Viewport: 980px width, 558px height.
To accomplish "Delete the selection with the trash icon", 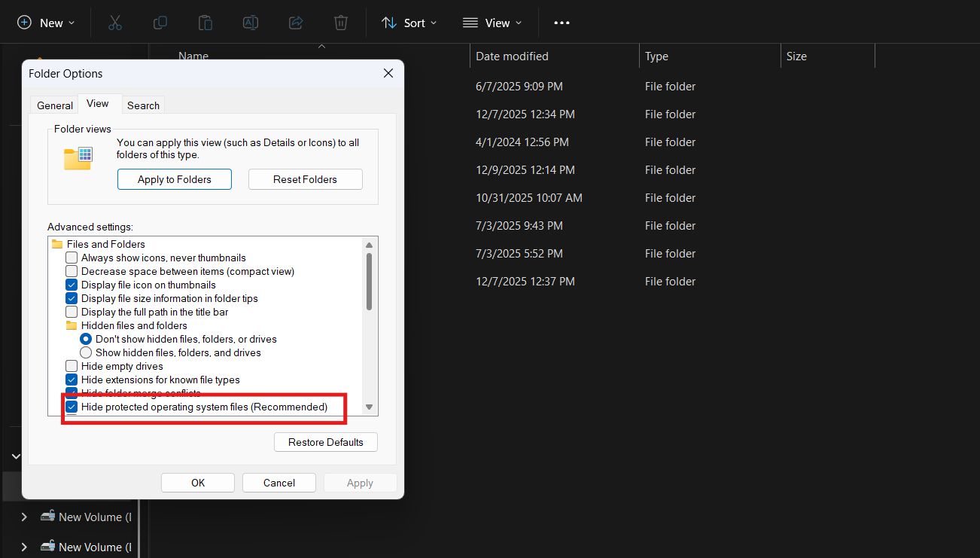I will 340,23.
